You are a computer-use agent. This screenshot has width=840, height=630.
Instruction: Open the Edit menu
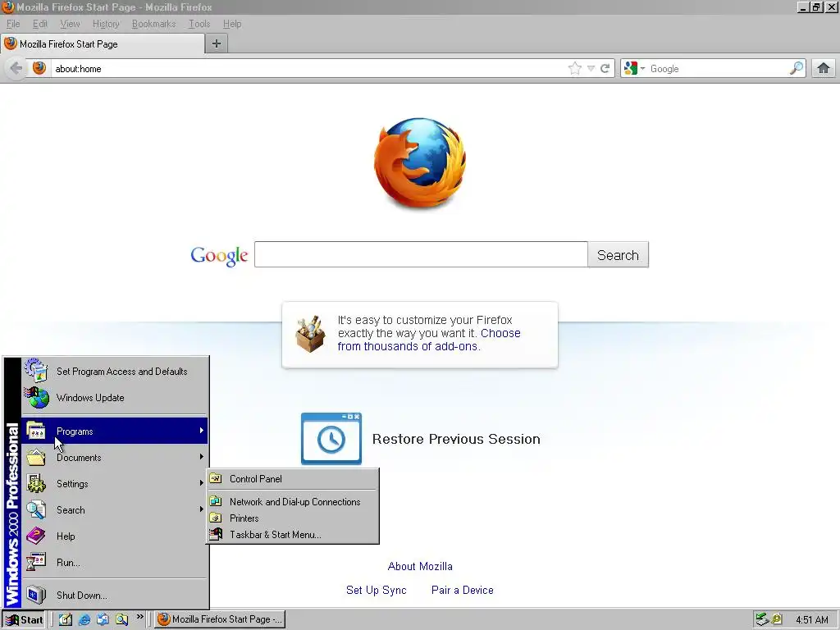(40, 24)
